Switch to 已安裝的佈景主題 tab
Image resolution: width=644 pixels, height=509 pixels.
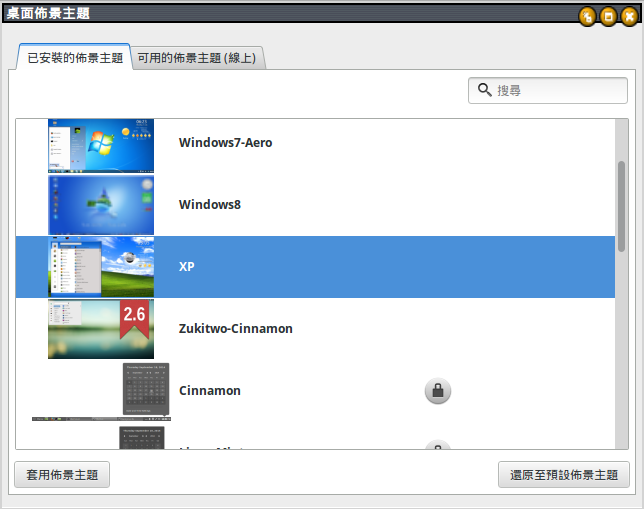pyautogui.click(x=75, y=58)
